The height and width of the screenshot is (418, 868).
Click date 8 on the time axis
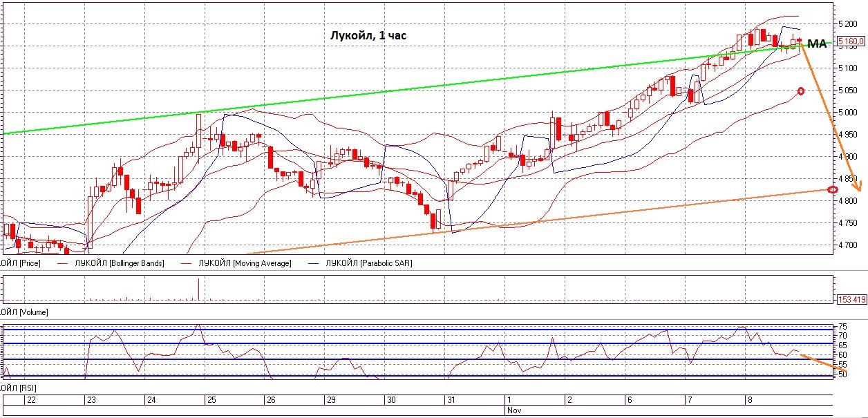tap(749, 400)
